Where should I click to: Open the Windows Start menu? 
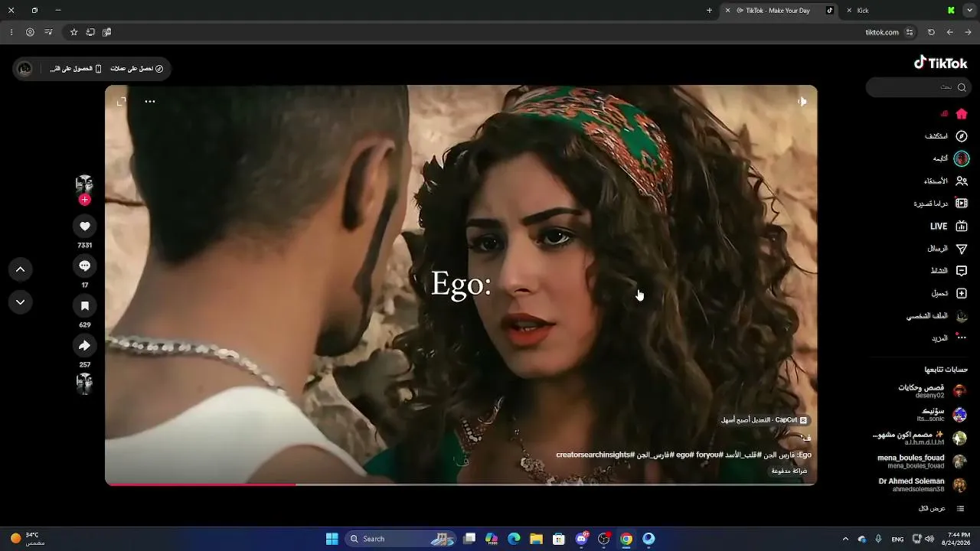pos(332,539)
